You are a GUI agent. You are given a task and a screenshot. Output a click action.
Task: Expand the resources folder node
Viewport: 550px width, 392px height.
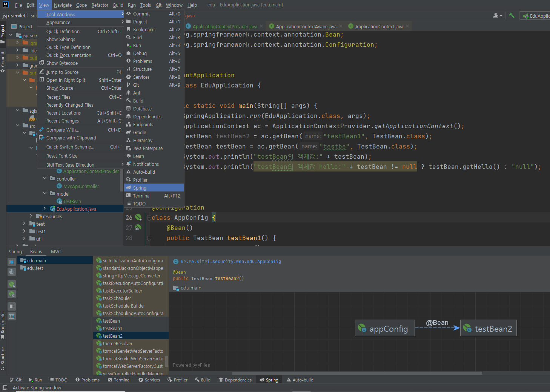[x=31, y=216]
